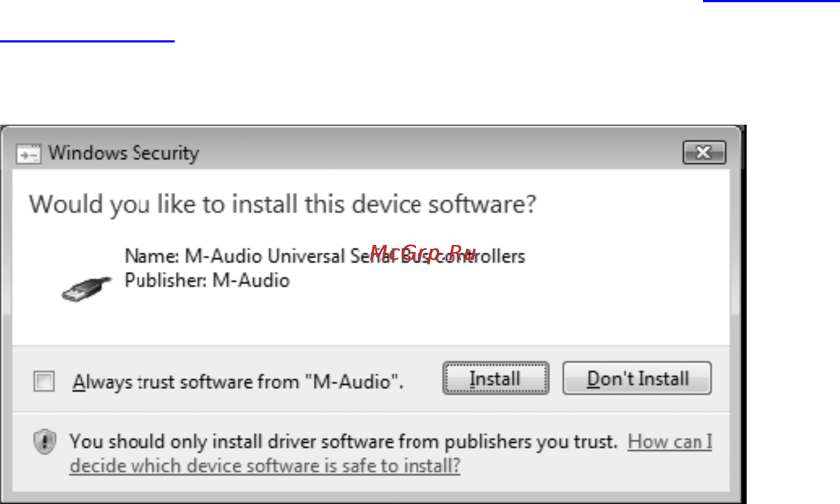
Task: Choose the Don't Install button
Action: tap(637, 378)
